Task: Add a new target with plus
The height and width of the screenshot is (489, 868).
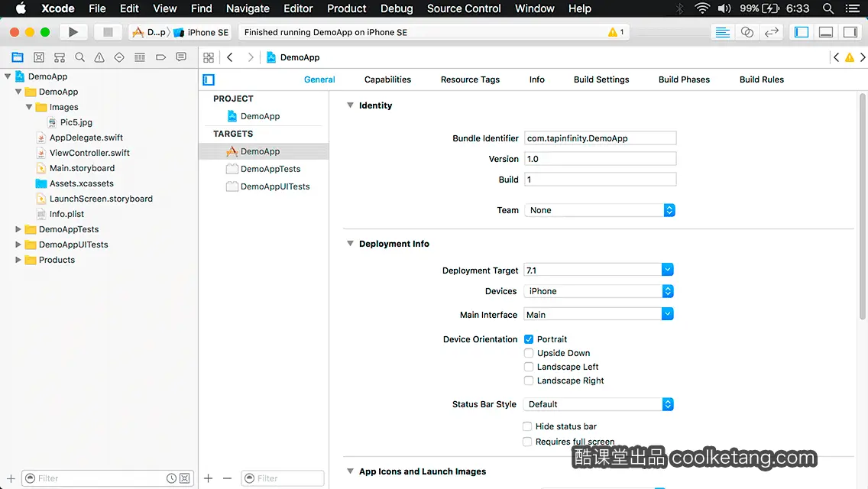Action: tap(208, 478)
